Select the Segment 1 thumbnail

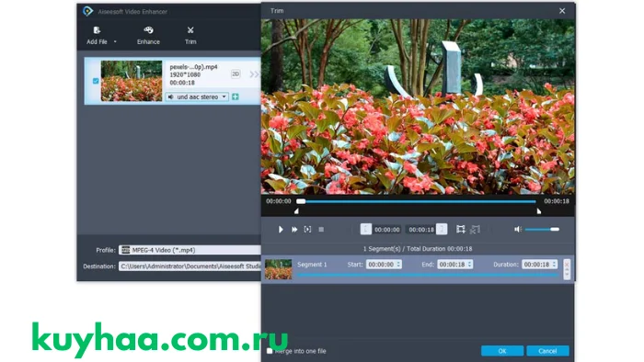(278, 269)
